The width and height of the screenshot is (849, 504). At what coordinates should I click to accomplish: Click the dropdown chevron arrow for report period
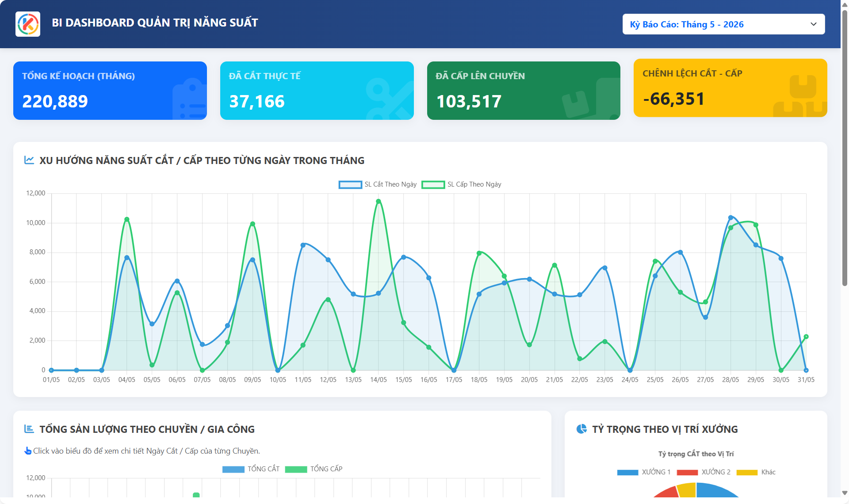[813, 24]
